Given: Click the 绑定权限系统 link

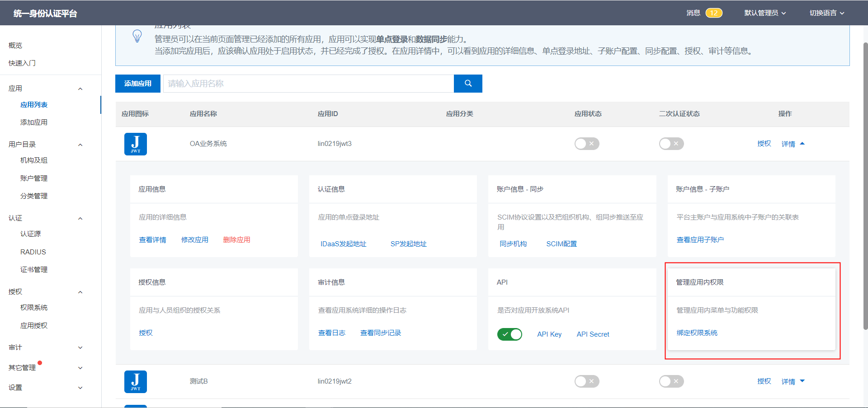Looking at the screenshot, I should tap(697, 333).
